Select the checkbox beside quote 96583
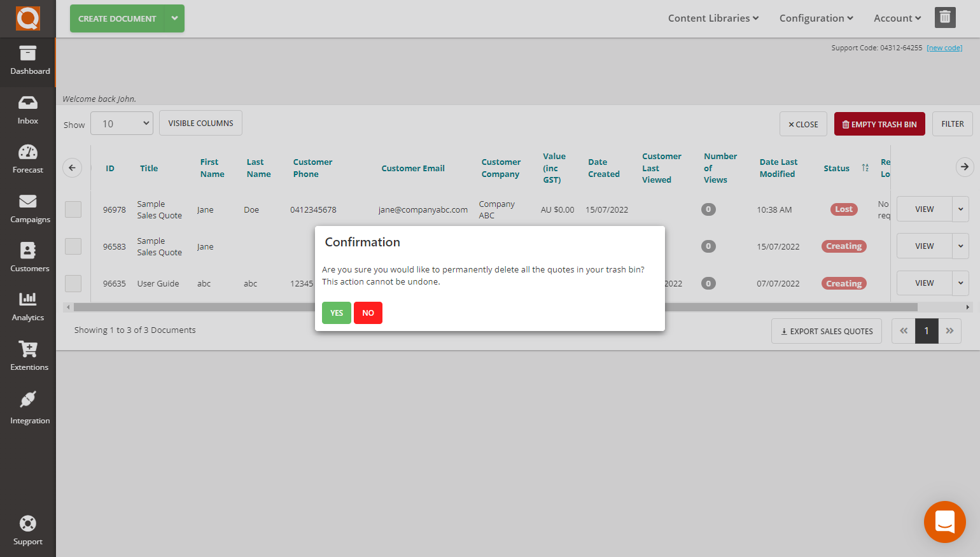Viewport: 980px width, 557px height. click(x=73, y=246)
